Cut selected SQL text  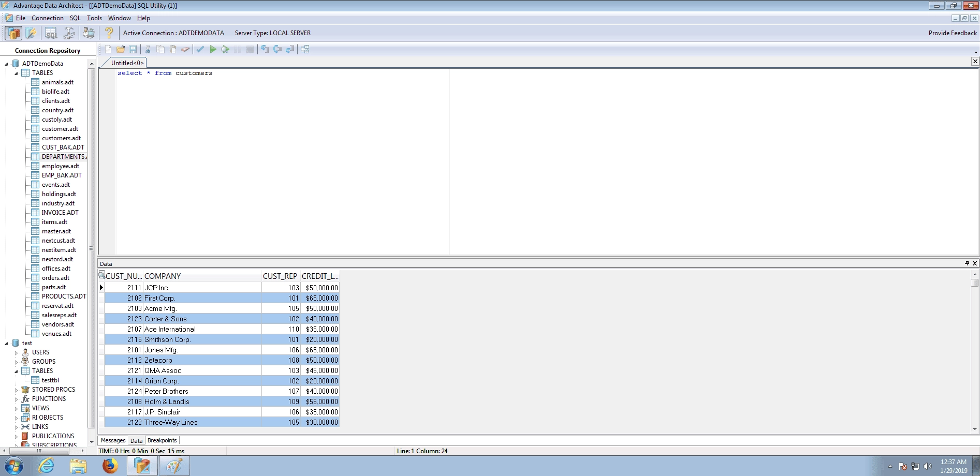(x=148, y=50)
